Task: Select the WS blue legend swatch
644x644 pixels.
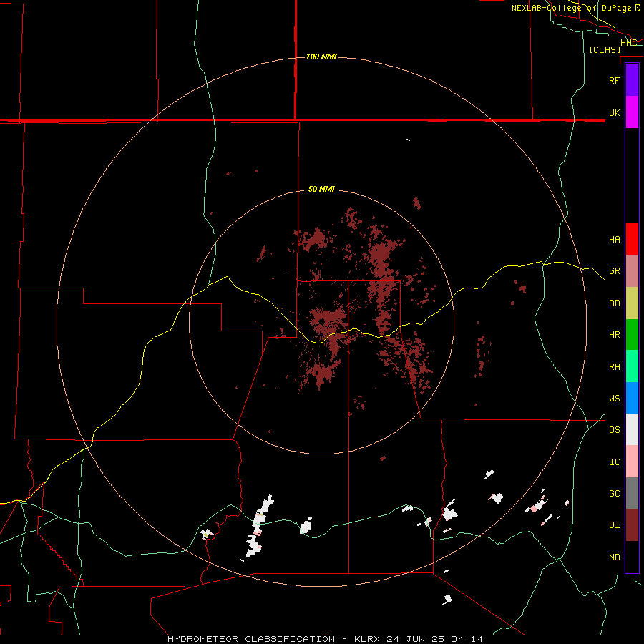Action: (x=632, y=398)
